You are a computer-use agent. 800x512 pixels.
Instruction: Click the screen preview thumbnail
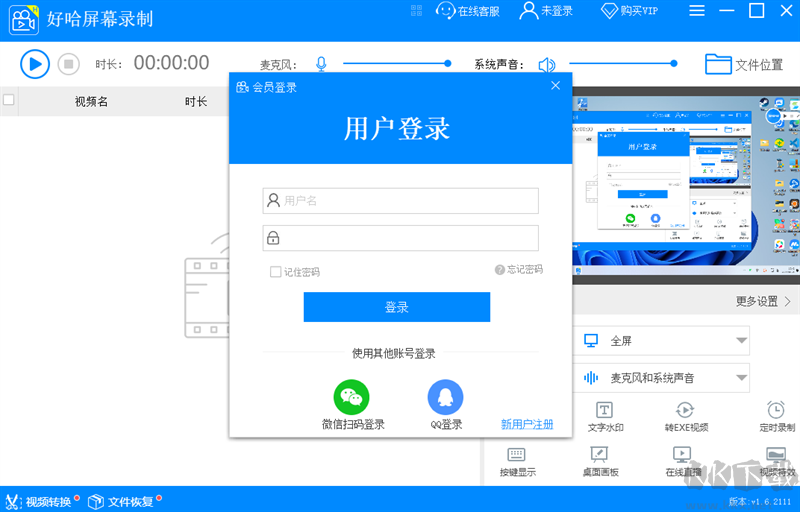pos(686,185)
